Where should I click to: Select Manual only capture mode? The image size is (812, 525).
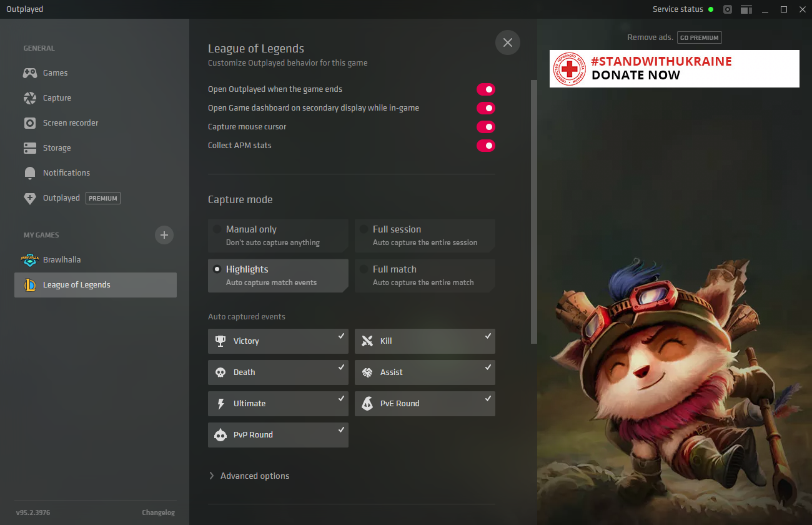(278, 236)
